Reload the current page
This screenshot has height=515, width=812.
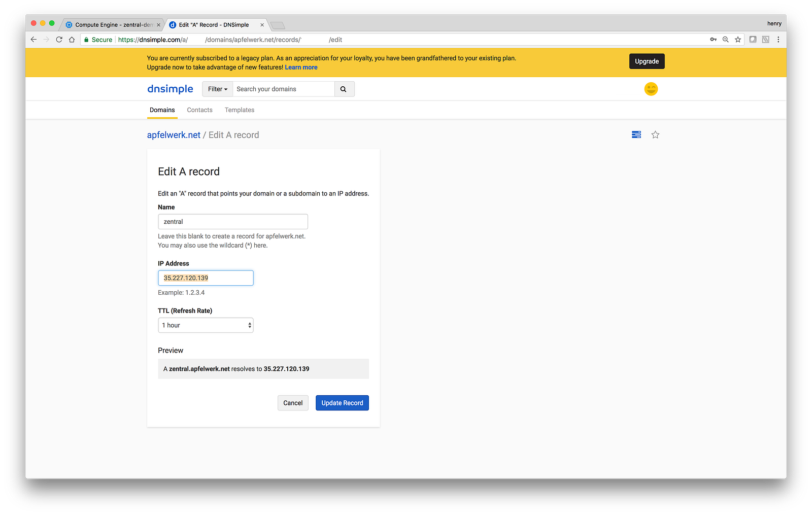[x=59, y=40]
